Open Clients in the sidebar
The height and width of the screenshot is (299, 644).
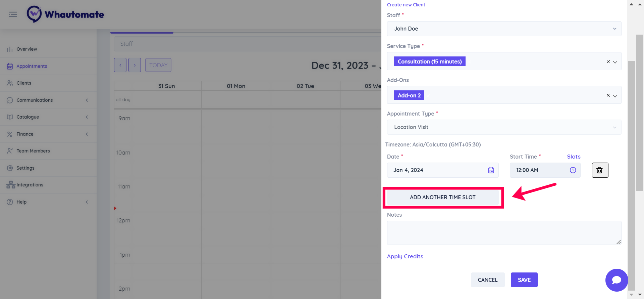(24, 83)
